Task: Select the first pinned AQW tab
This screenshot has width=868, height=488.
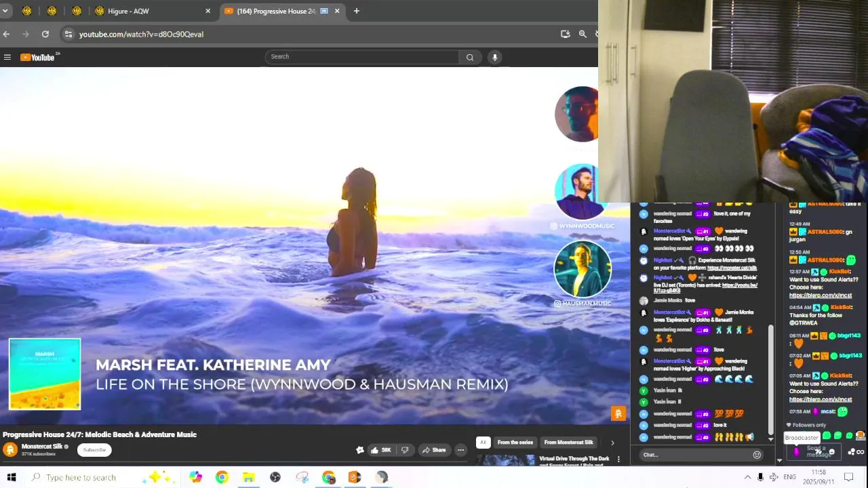Action: click(26, 11)
